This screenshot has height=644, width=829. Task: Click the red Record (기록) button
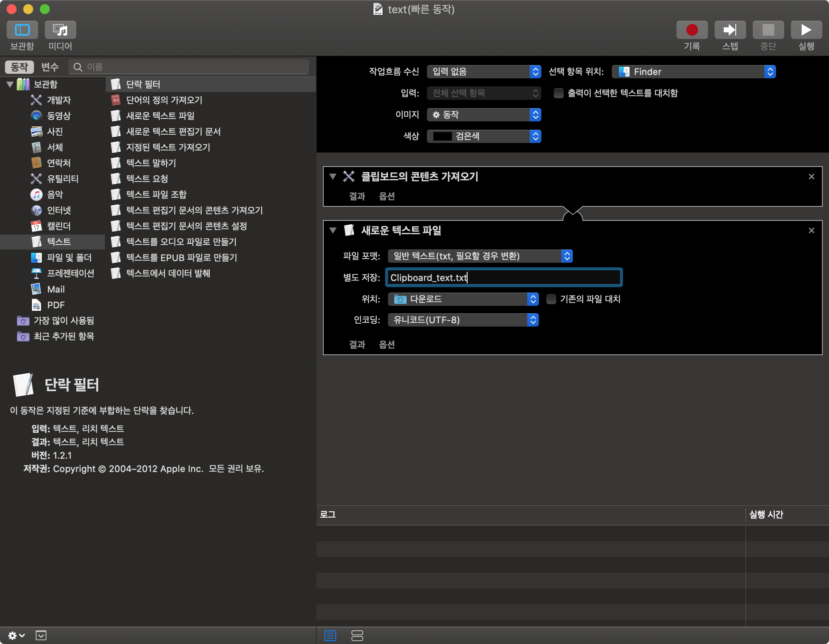click(x=691, y=30)
